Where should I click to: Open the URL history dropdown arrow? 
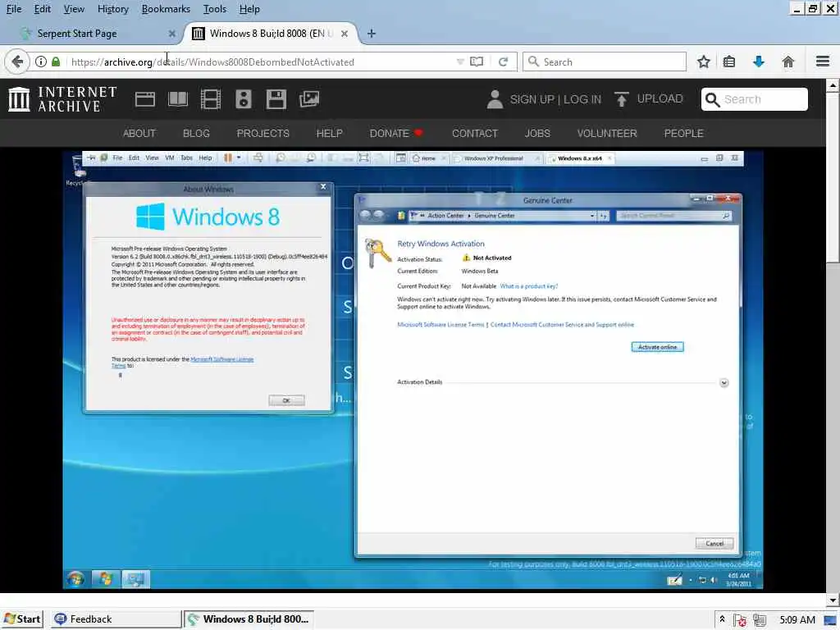click(459, 62)
